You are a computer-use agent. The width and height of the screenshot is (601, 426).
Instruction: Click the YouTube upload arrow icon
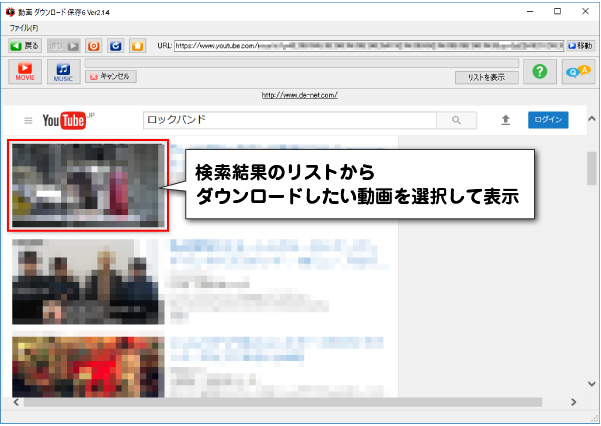[506, 120]
